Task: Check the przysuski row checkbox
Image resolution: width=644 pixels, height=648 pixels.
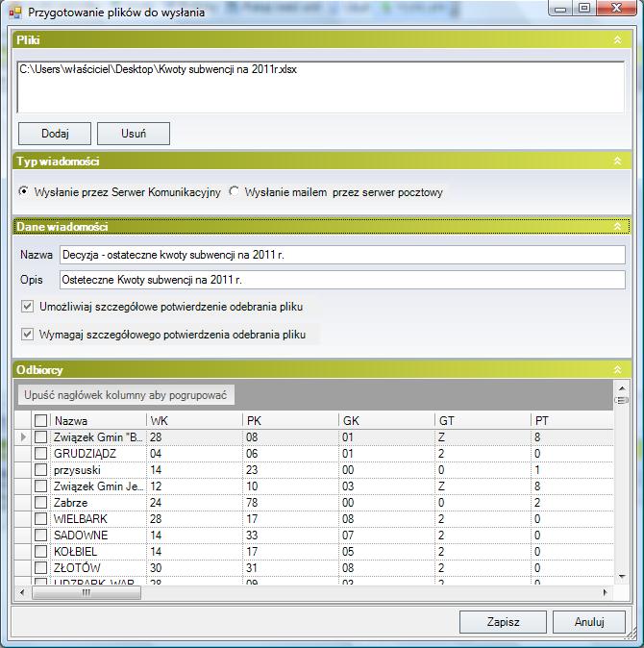Action: 40,470
